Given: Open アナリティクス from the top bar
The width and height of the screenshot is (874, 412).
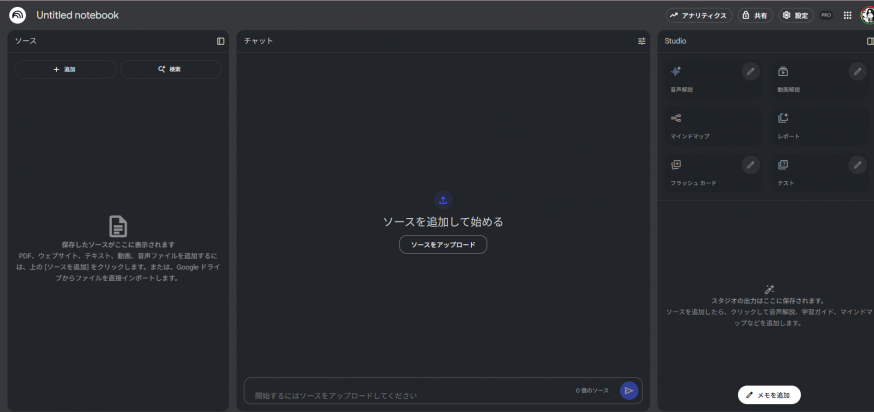Looking at the screenshot, I should point(698,15).
